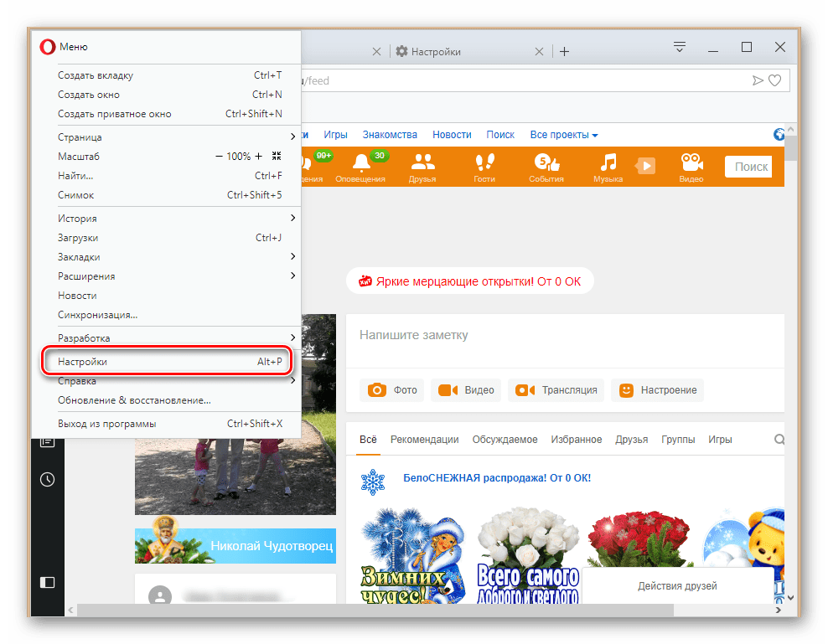Screen dimensions: 828x644
Task: Open a new tab with plus button
Action: coord(564,52)
